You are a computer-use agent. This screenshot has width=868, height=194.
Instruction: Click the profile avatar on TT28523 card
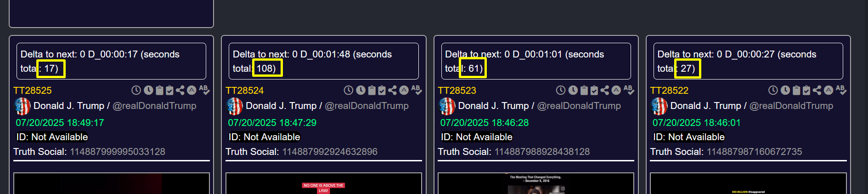coord(447,106)
